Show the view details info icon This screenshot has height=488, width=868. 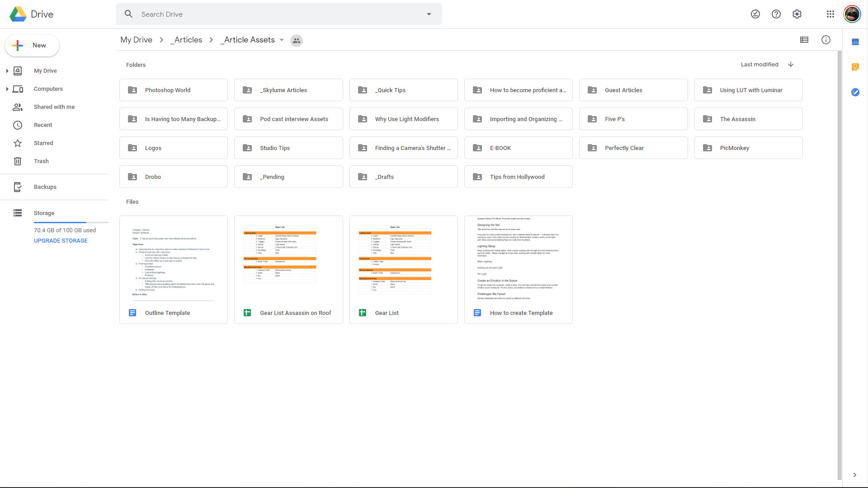click(826, 40)
